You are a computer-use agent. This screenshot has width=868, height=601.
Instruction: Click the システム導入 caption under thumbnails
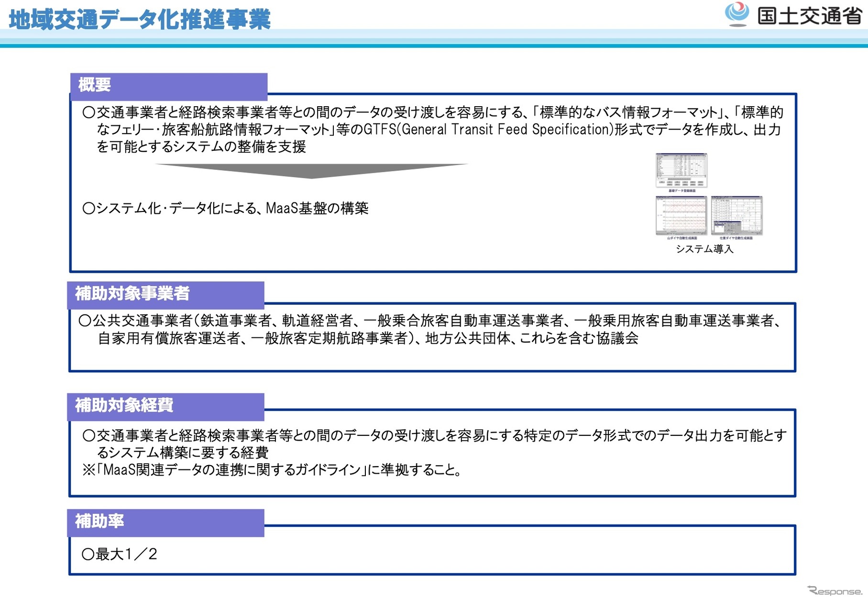[704, 249]
